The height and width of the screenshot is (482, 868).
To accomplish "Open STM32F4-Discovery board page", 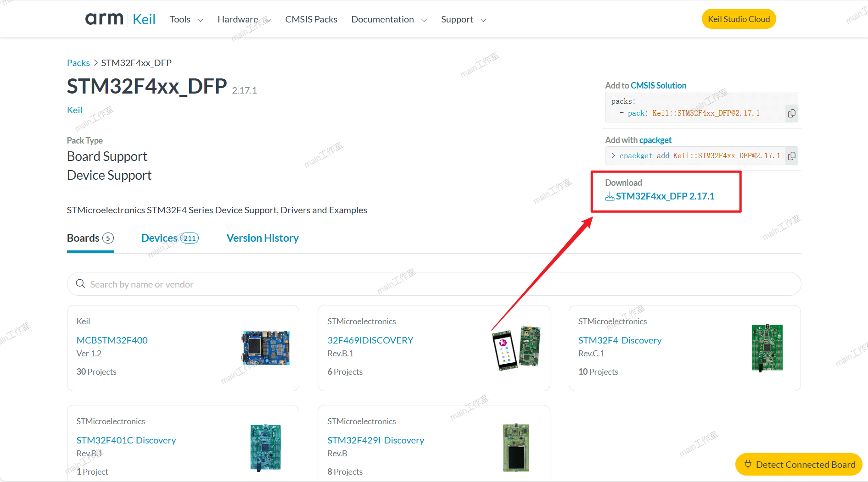I will 620,340.
